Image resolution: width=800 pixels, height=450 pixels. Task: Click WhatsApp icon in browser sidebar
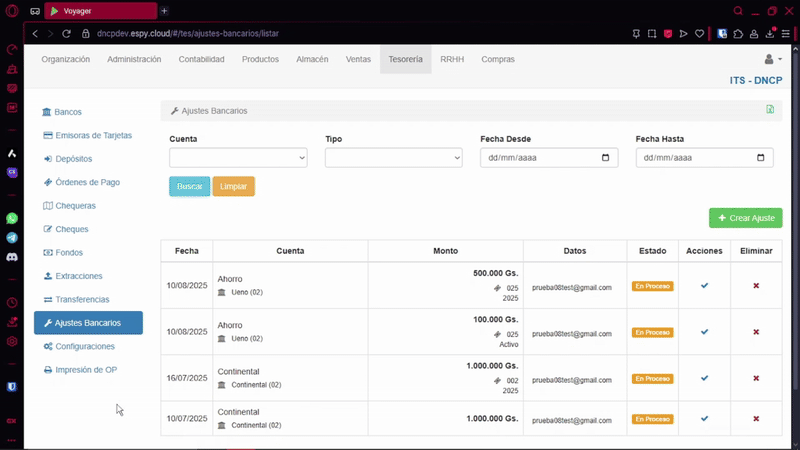[12, 218]
